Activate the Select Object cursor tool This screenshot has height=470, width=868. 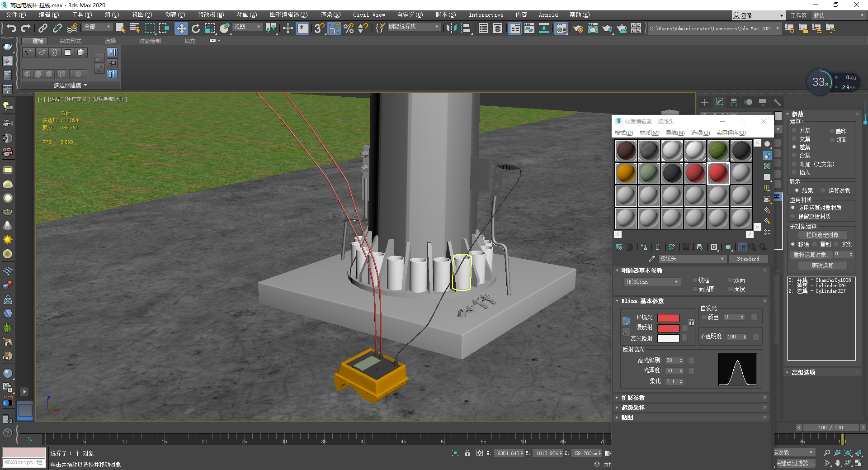120,28
